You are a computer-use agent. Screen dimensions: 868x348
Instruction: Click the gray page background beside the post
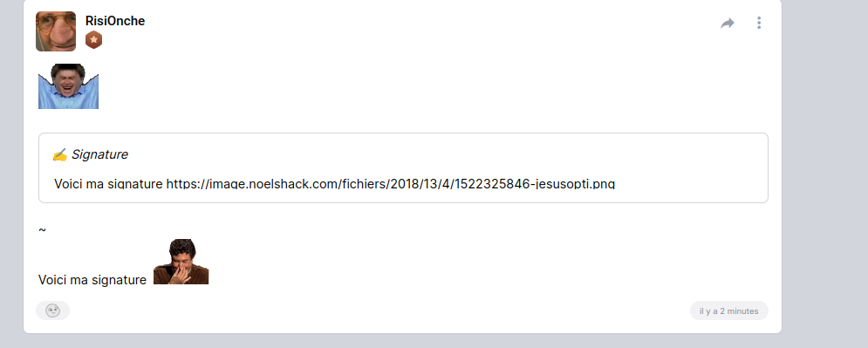(825, 166)
